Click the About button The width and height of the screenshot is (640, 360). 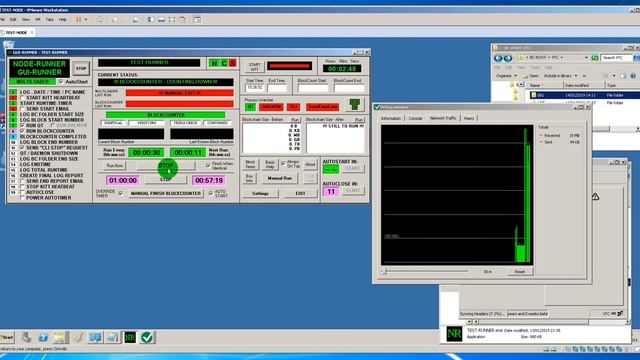click(310, 164)
